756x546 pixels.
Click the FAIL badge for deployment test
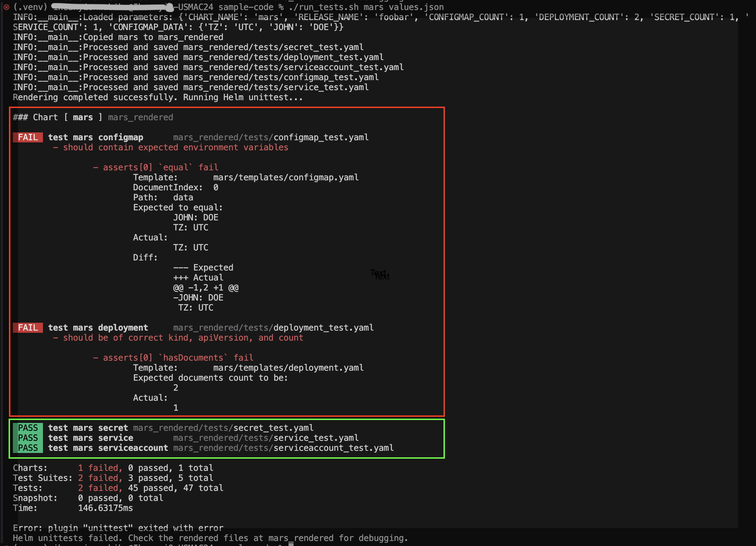(x=28, y=328)
